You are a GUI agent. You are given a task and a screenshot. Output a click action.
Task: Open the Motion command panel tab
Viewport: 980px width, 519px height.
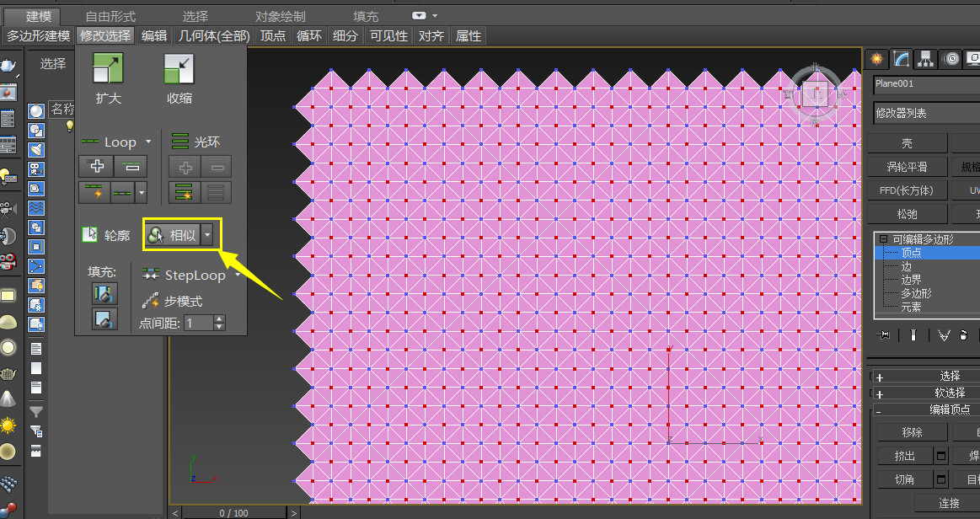click(x=951, y=59)
